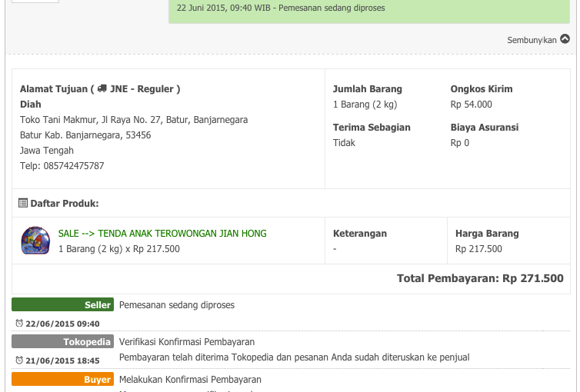
Task: Collapse details with the Sembunyikan link
Action: click(x=532, y=40)
